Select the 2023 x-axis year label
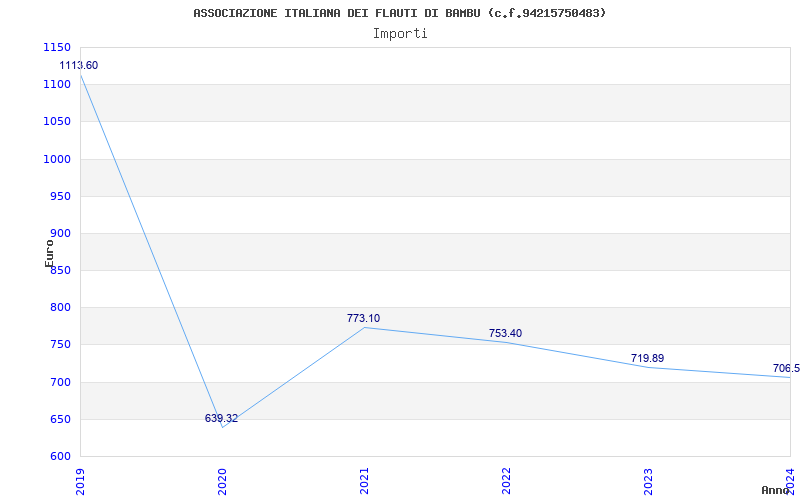 648,481
